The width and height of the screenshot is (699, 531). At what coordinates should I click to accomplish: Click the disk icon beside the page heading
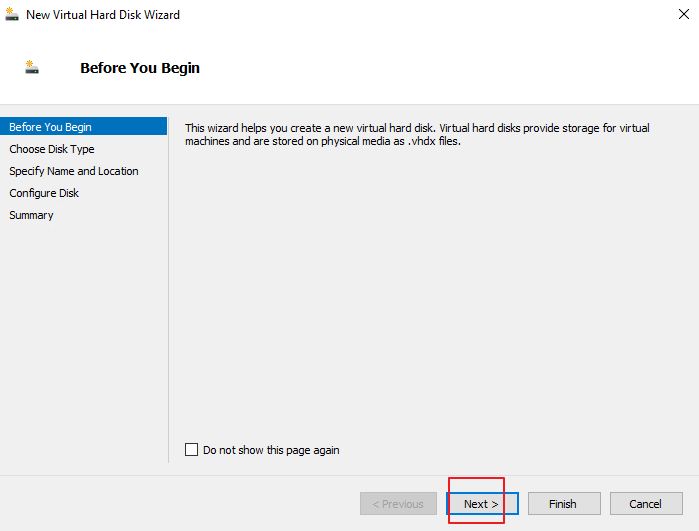click(32, 68)
